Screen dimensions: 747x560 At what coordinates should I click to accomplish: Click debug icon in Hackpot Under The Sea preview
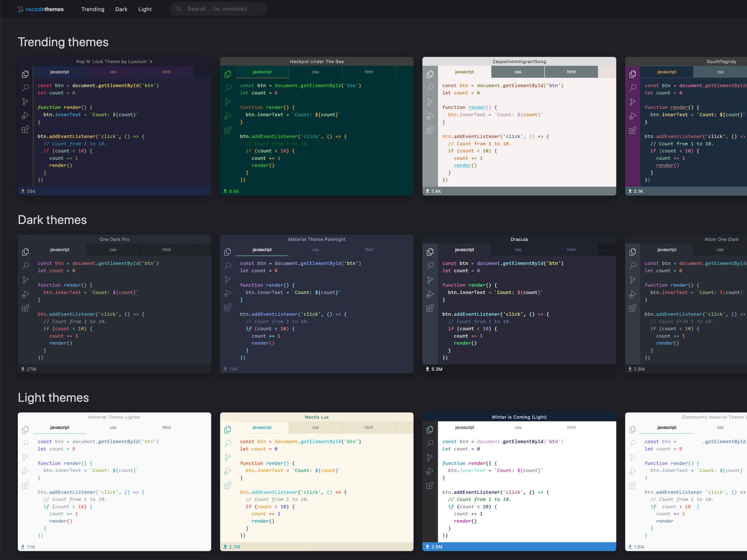coord(227,116)
